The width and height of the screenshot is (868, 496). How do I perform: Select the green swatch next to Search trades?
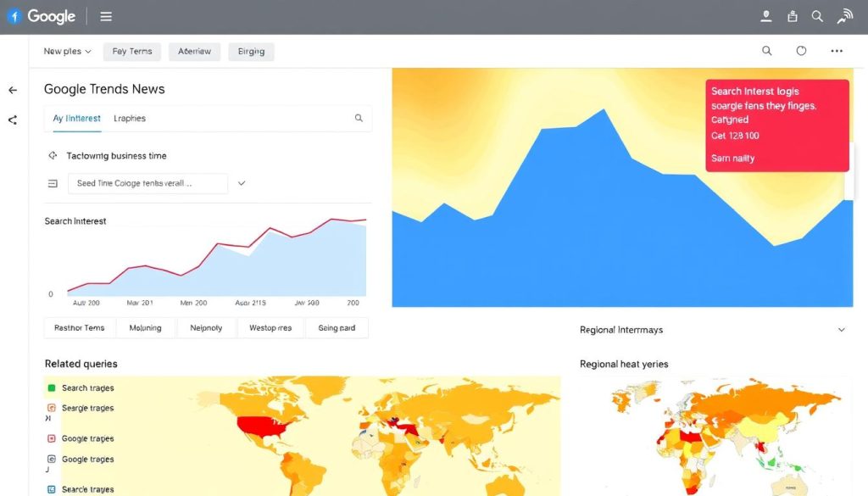tap(53, 387)
